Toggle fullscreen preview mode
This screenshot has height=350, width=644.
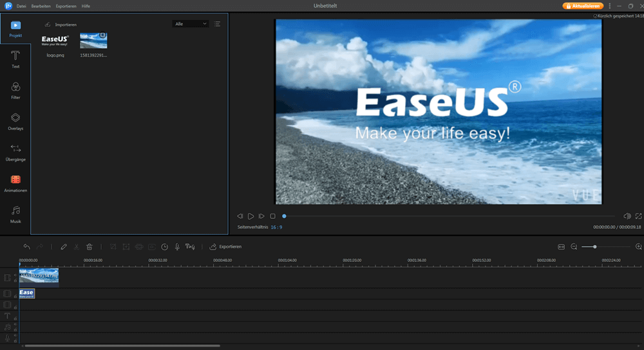(638, 216)
